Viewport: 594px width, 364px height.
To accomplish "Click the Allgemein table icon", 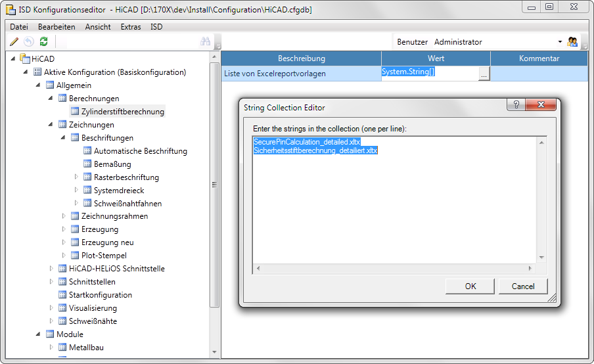I will [50, 85].
